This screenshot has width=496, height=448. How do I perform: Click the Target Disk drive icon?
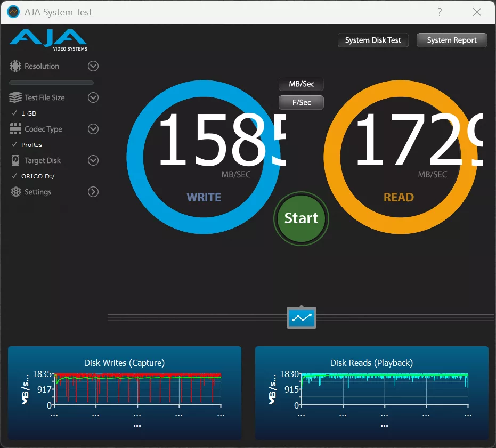(15, 161)
